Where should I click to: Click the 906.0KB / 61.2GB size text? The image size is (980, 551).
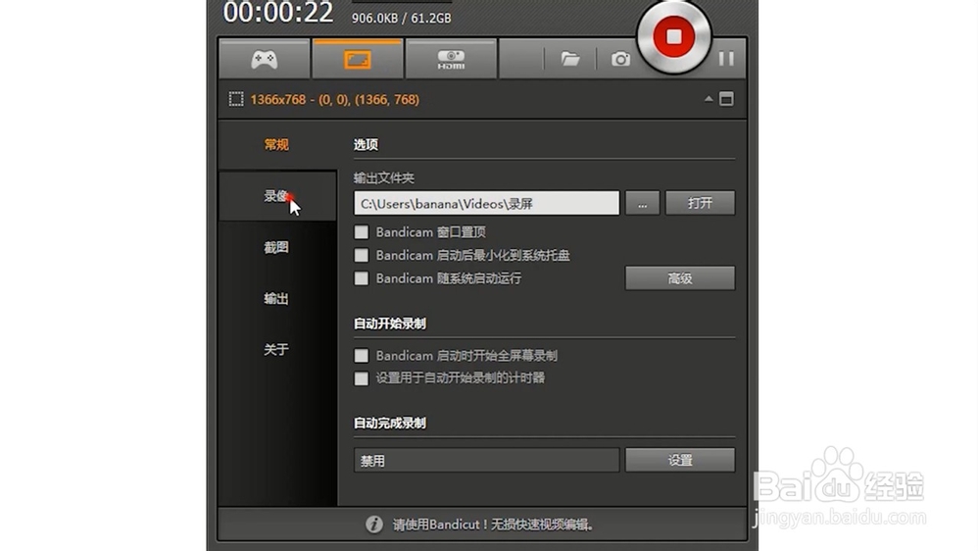click(401, 18)
